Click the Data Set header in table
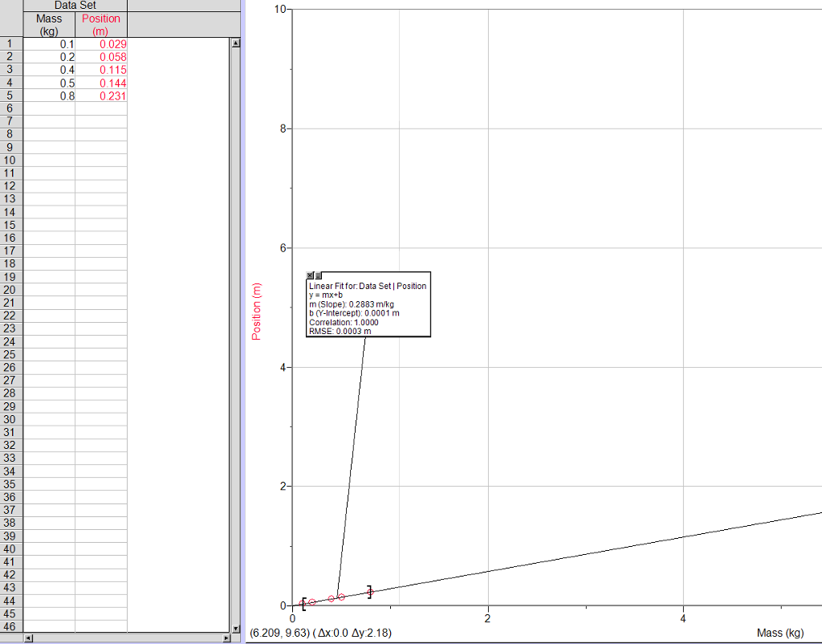 [75, 5]
